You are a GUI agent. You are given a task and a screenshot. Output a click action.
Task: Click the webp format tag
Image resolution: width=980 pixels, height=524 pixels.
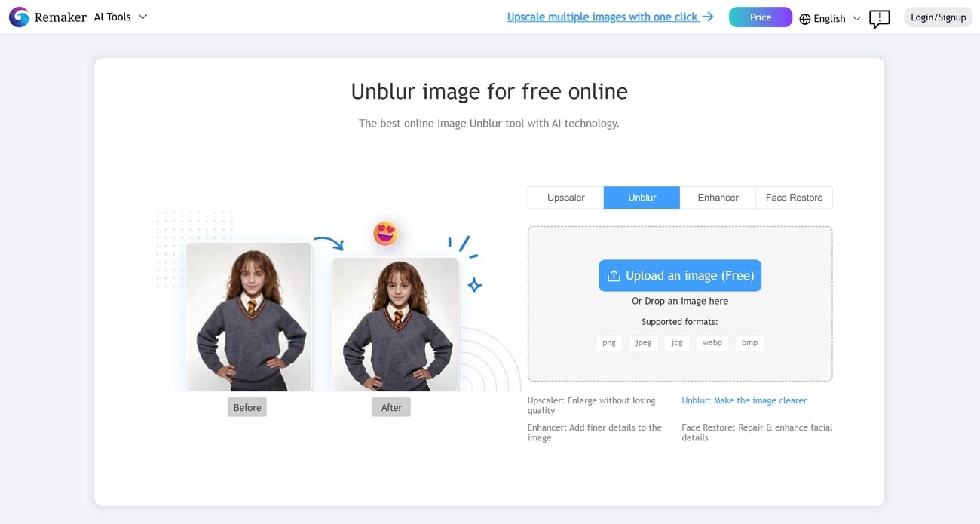(x=712, y=342)
